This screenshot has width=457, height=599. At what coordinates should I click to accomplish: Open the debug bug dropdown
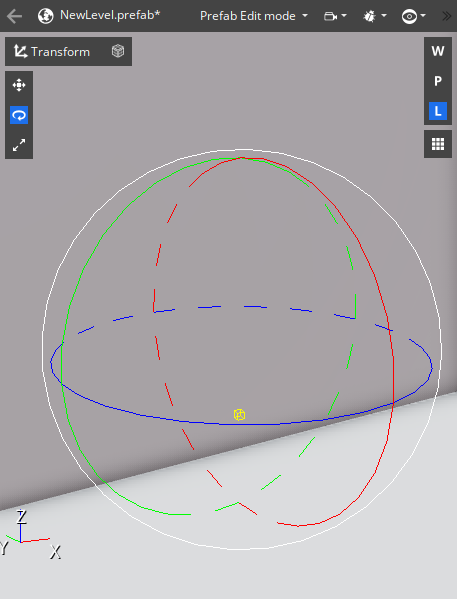(x=374, y=16)
